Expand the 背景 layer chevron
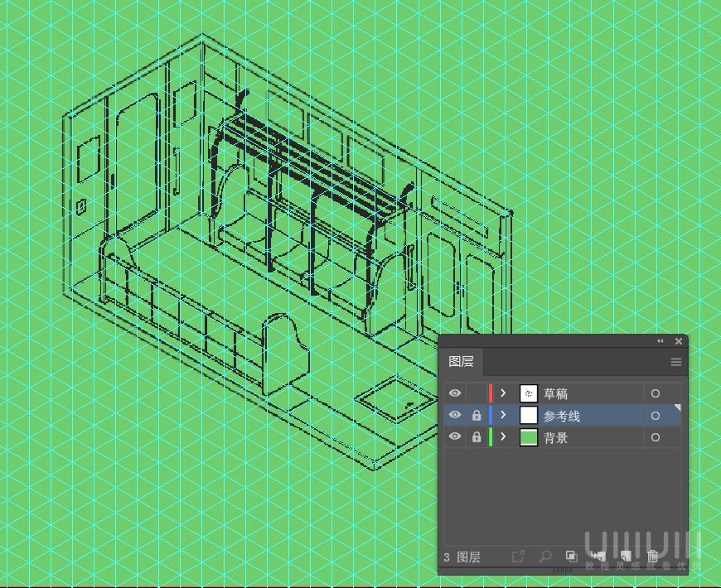 [x=503, y=437]
